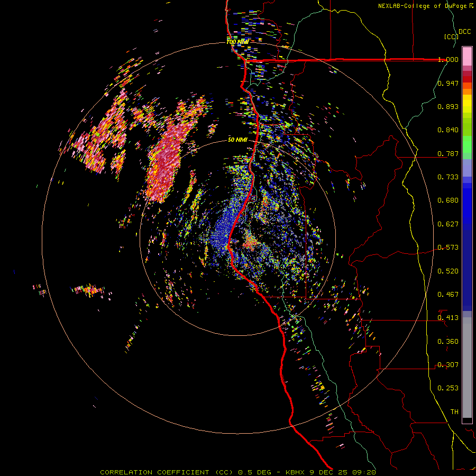Click the "0.733" legend value
The image size is (476, 476).
448,177
